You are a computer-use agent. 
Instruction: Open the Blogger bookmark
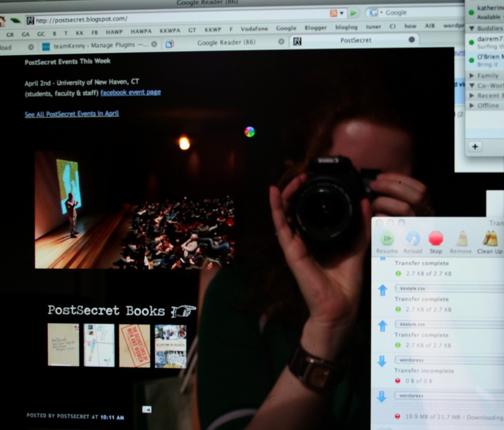316,28
